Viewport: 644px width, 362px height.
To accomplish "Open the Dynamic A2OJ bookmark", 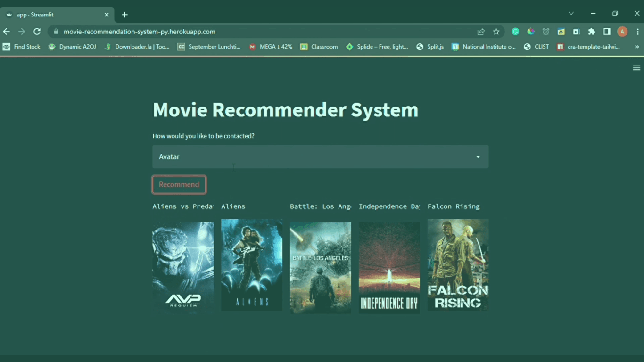I will pos(72,47).
